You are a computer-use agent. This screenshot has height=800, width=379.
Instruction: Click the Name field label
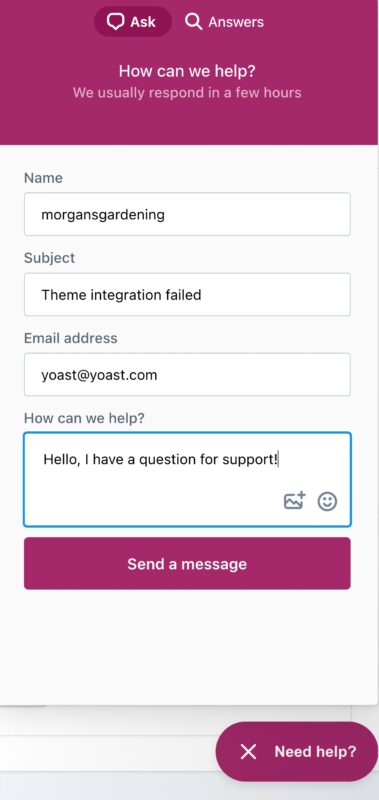click(x=43, y=178)
